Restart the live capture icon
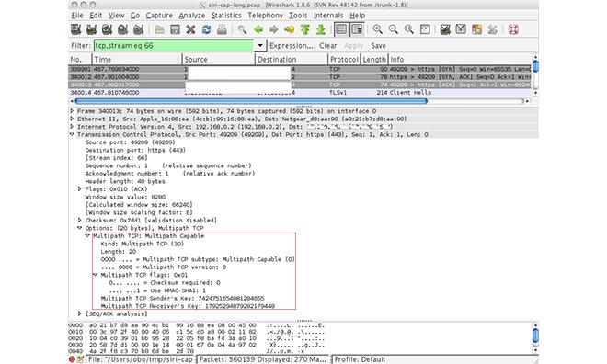Viewport: 607px width, 364px height. pos(138,29)
